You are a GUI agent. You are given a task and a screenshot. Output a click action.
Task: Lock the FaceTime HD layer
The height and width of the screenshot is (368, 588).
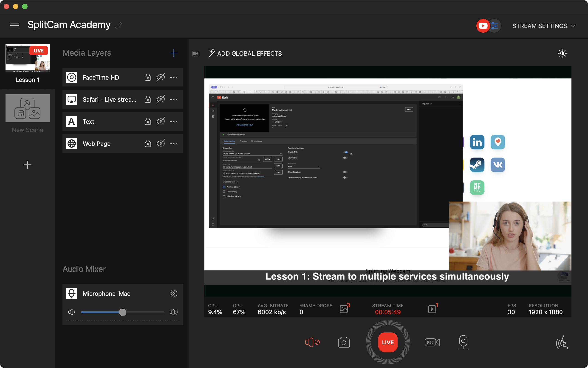coord(148,78)
